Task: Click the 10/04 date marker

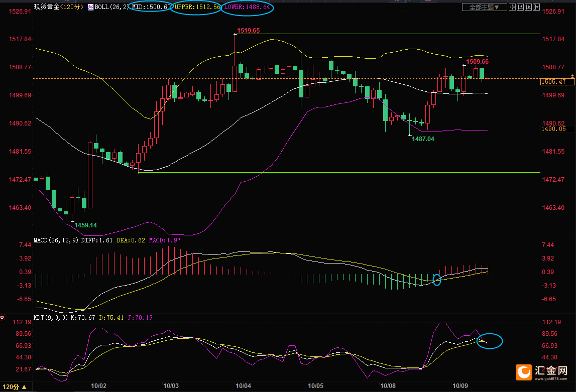Action: click(x=243, y=386)
